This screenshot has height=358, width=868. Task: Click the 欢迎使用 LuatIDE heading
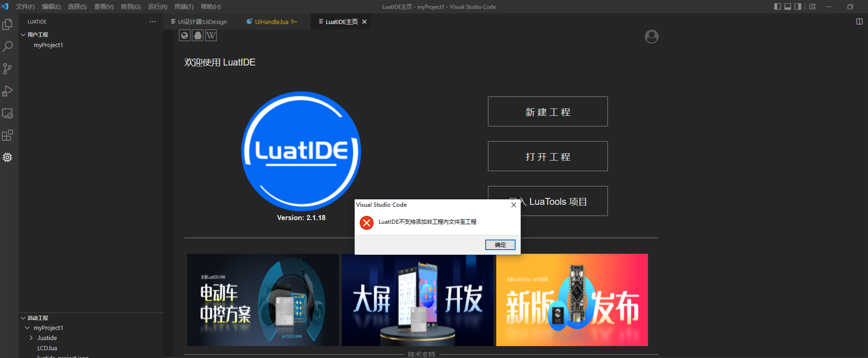[x=220, y=62]
